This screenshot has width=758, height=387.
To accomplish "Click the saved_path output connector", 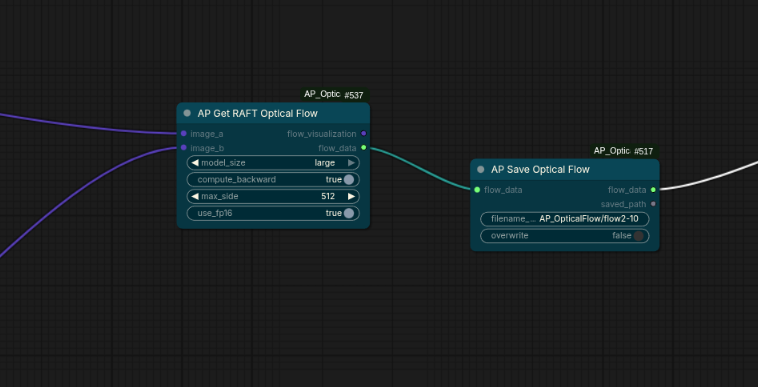I will 653,204.
